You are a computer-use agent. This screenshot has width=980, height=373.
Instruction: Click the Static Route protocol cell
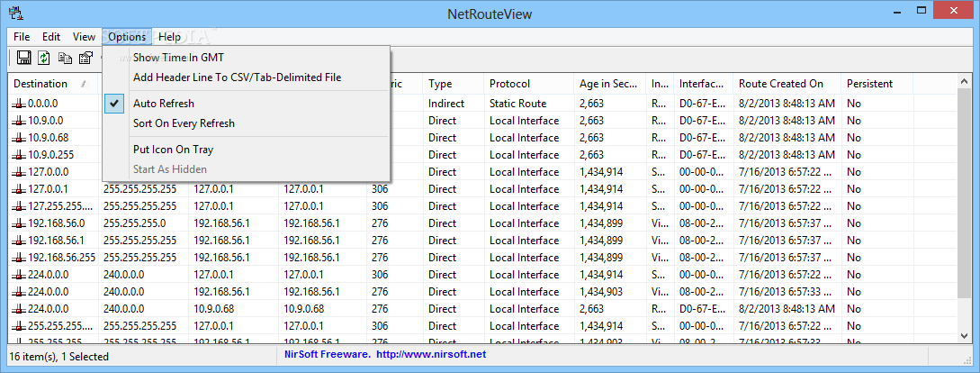[x=518, y=104]
